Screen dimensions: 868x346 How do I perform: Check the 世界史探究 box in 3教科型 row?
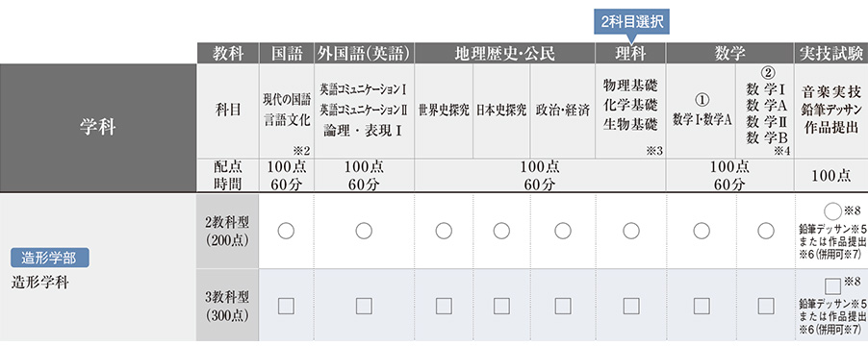click(x=444, y=306)
